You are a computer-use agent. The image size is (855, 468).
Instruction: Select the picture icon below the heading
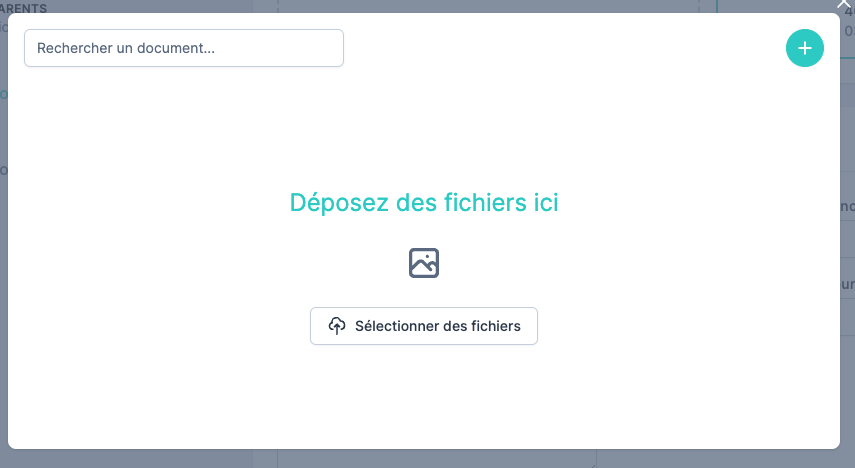pos(424,263)
